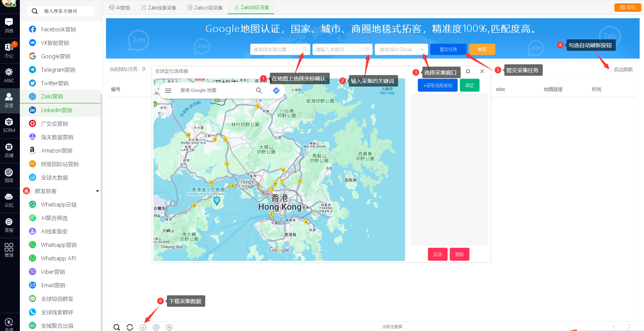Click the 请输入关键词 keyword input field
This screenshot has width=644, height=331.
pyautogui.click(x=342, y=49)
